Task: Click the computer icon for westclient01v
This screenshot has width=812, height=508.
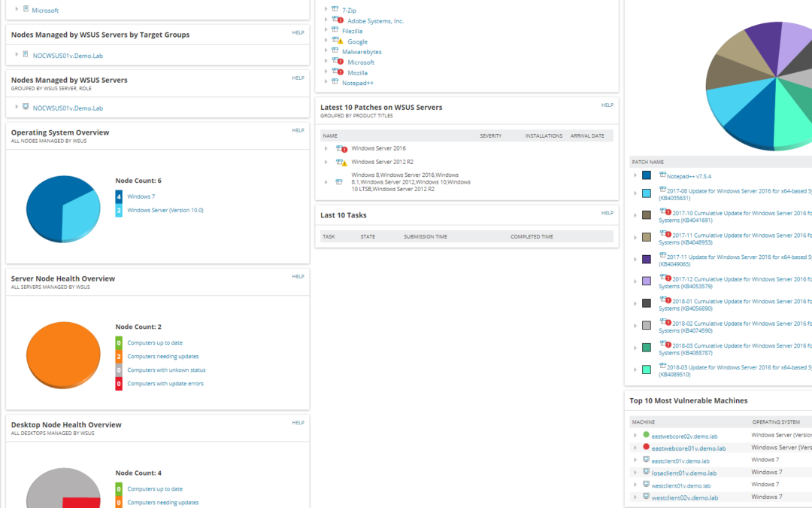Action: click(x=647, y=484)
